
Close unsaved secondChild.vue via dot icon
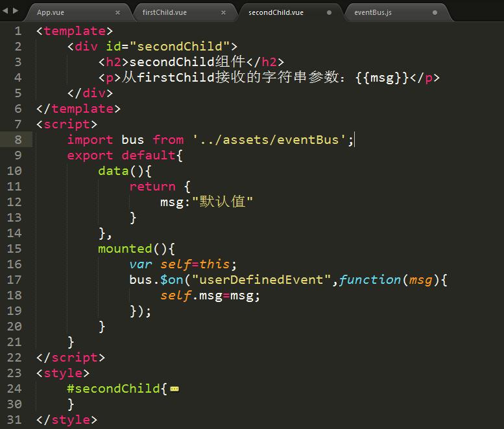pyautogui.click(x=329, y=12)
